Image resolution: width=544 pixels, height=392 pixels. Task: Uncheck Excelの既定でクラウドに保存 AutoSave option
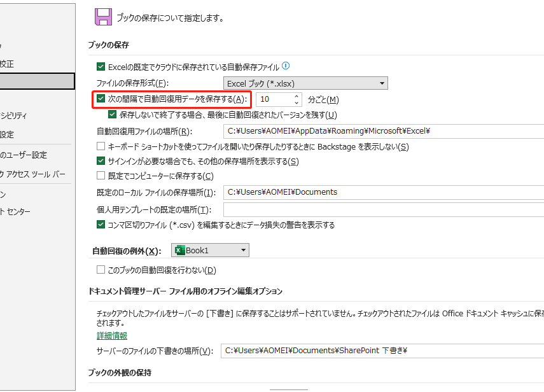pyautogui.click(x=101, y=66)
